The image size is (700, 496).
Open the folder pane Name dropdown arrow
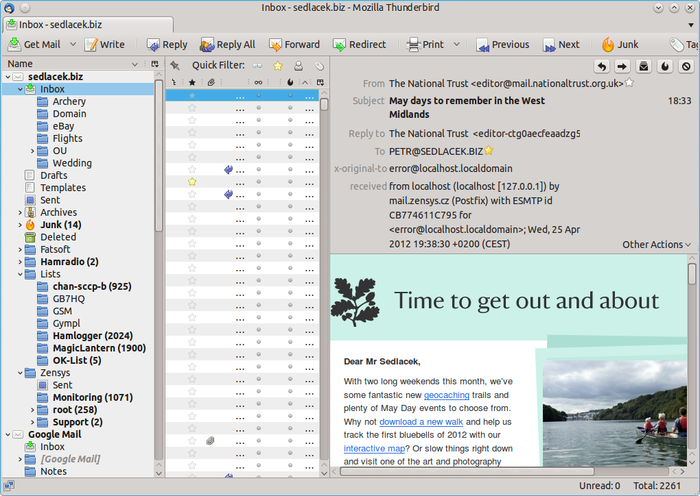click(x=135, y=64)
